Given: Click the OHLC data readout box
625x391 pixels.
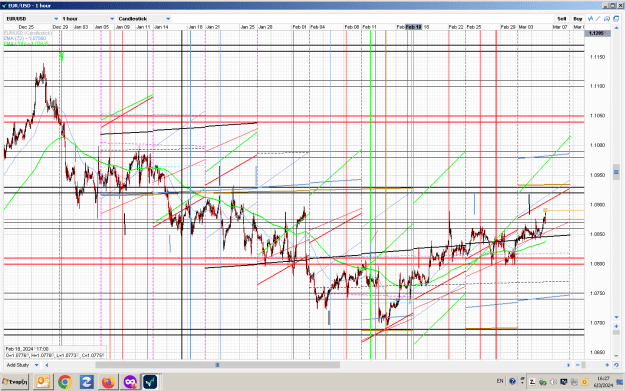Looking at the screenshot, I should point(55,352).
